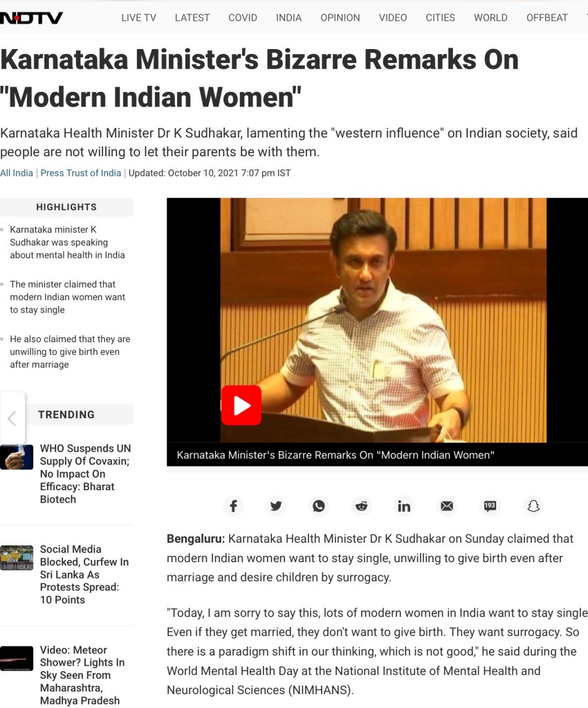Open Sri Lanka curfew story thumbnail
The width and height of the screenshot is (588, 708).
(x=17, y=558)
